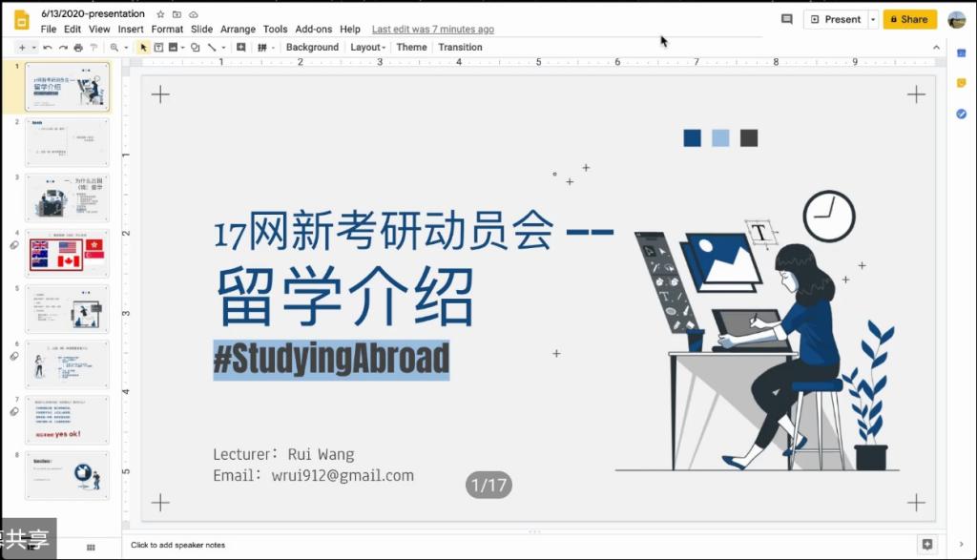The image size is (977, 560).
Task: Click the Transition button
Action: pyautogui.click(x=460, y=47)
